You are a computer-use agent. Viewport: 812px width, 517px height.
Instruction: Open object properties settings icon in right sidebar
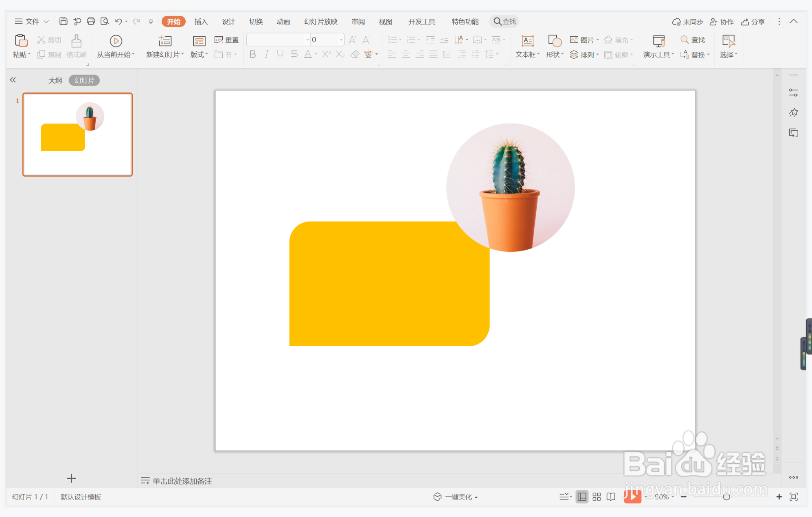[793, 93]
